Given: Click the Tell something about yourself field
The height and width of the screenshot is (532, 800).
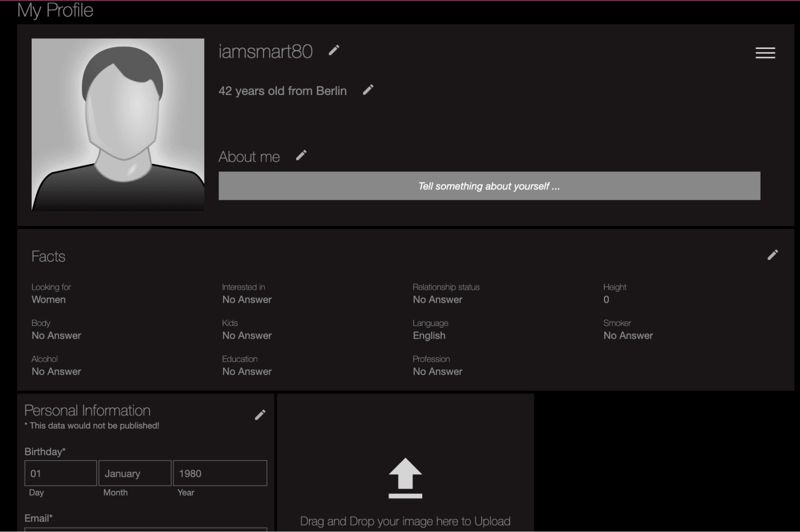Looking at the screenshot, I should click(489, 186).
